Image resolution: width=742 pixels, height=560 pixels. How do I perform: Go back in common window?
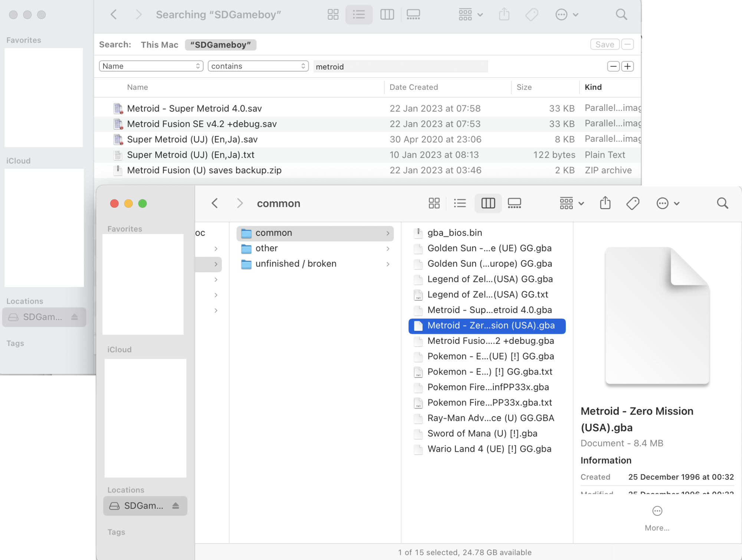[215, 203]
